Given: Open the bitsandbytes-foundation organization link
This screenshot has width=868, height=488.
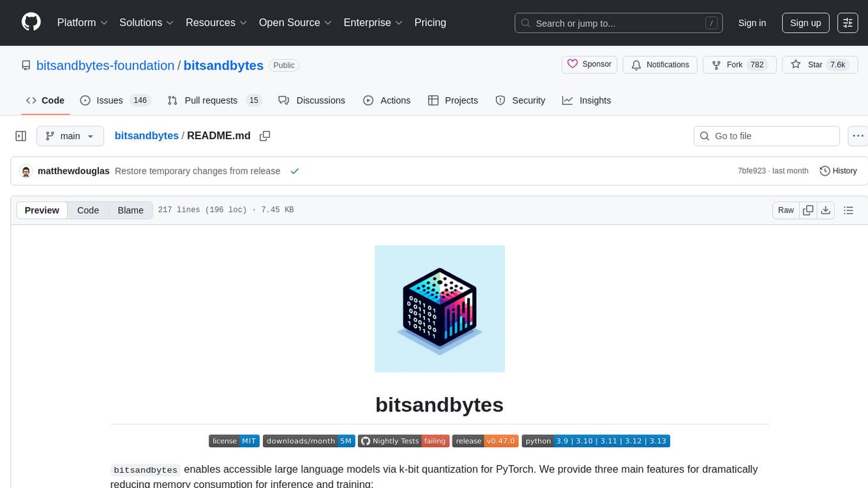Looking at the screenshot, I should (105, 65).
